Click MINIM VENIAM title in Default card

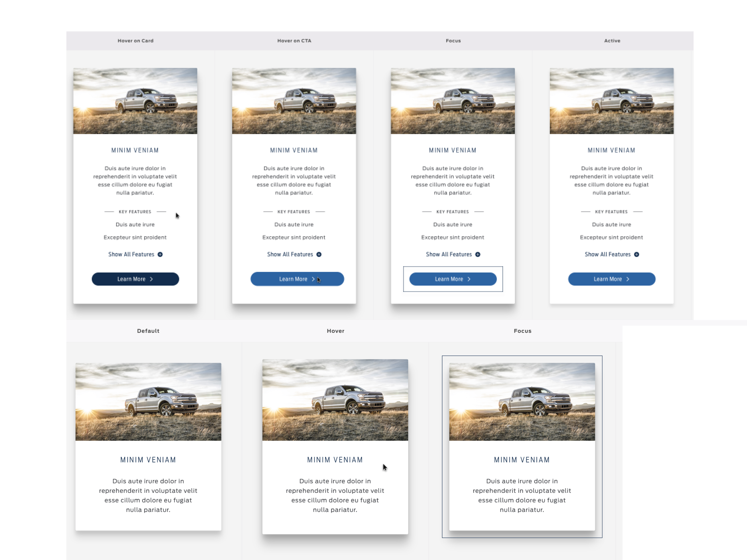coord(148,460)
